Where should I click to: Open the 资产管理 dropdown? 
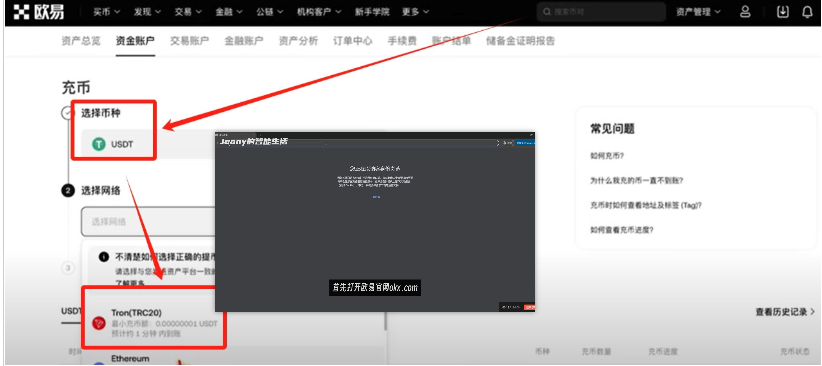[698, 12]
